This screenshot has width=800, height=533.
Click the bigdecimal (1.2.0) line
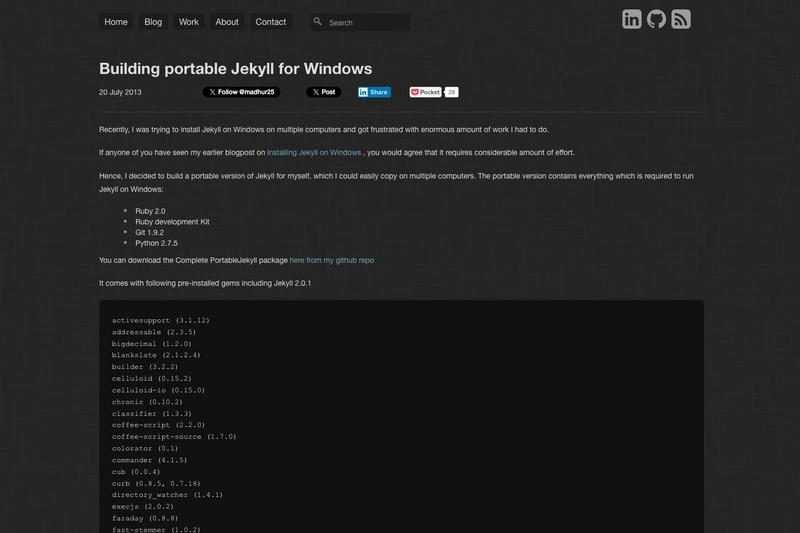click(x=152, y=344)
